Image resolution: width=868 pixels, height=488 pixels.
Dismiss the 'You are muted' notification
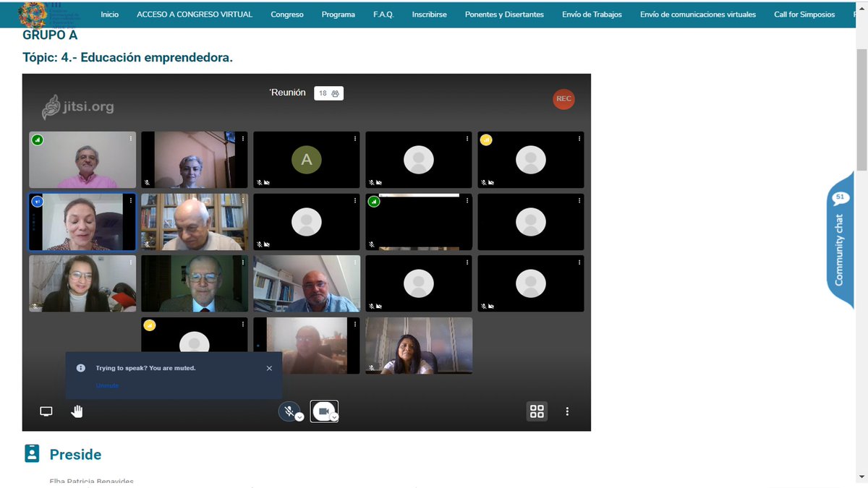(x=269, y=368)
